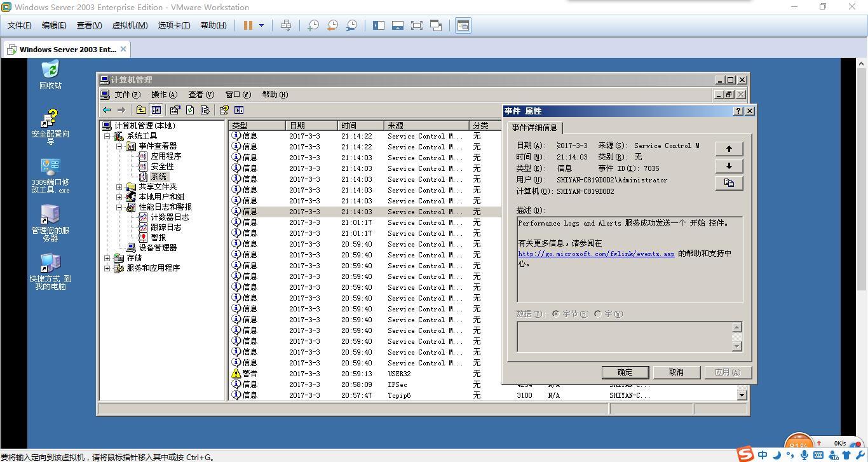This screenshot has height=462, width=868.
Task: Open VMware 编辑(E) menu
Action: 54,25
